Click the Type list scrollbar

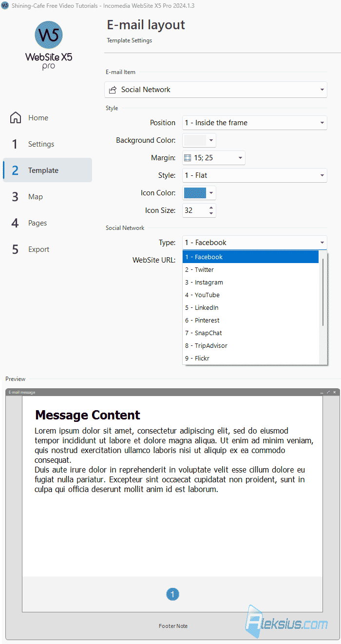tap(323, 292)
